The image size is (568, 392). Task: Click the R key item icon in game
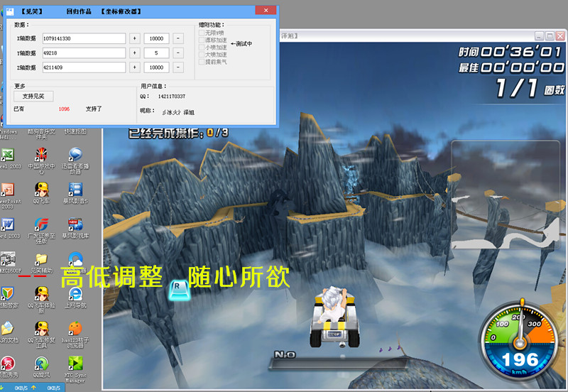click(180, 290)
